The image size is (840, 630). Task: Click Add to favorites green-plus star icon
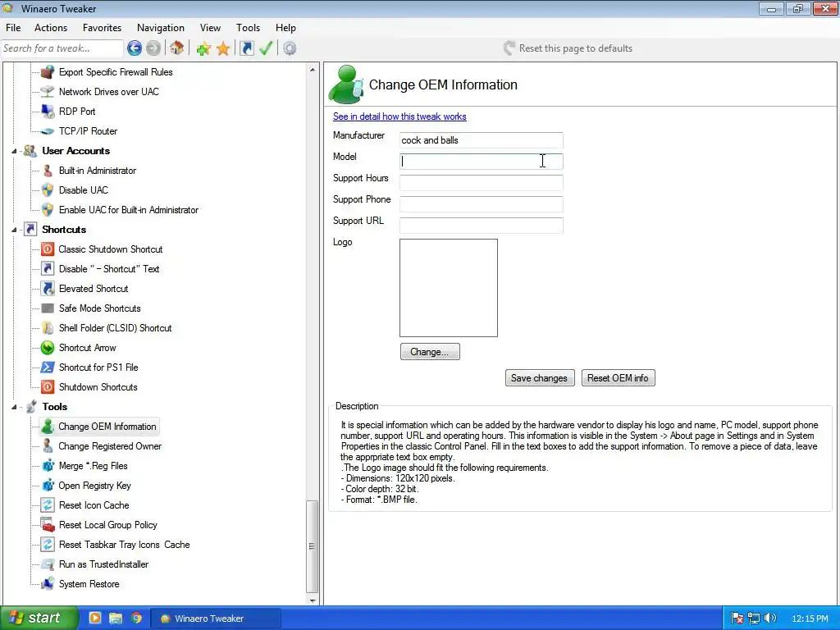point(203,48)
